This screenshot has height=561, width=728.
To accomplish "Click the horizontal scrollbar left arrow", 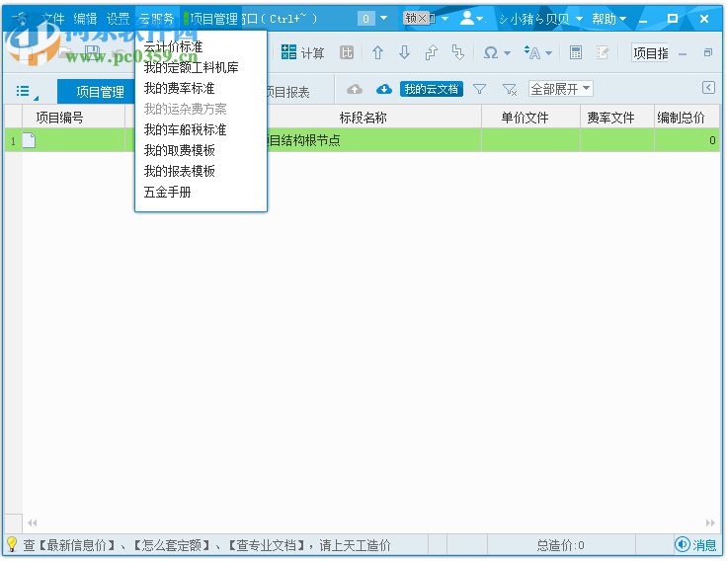I will (x=32, y=522).
